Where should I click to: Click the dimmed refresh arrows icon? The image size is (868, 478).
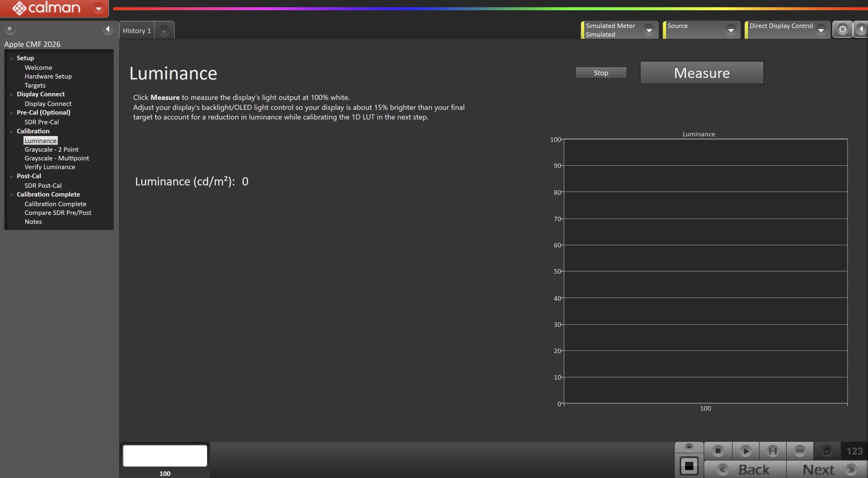point(827,451)
